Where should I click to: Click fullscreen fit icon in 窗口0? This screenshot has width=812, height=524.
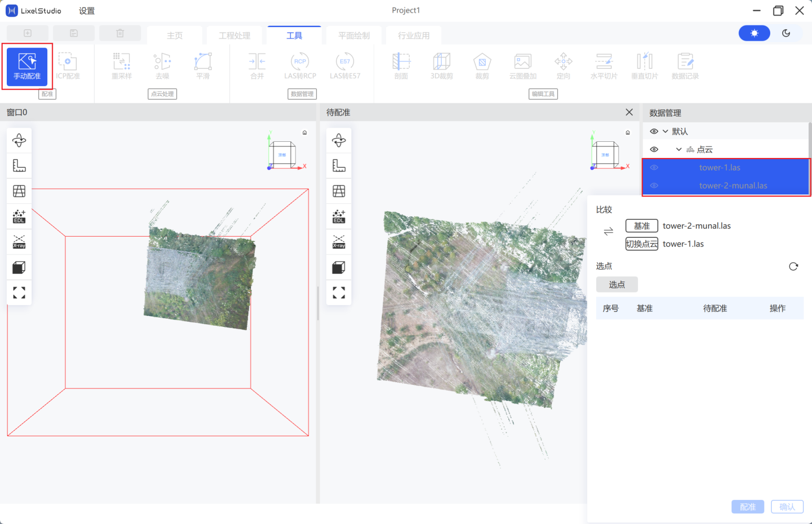click(x=19, y=293)
